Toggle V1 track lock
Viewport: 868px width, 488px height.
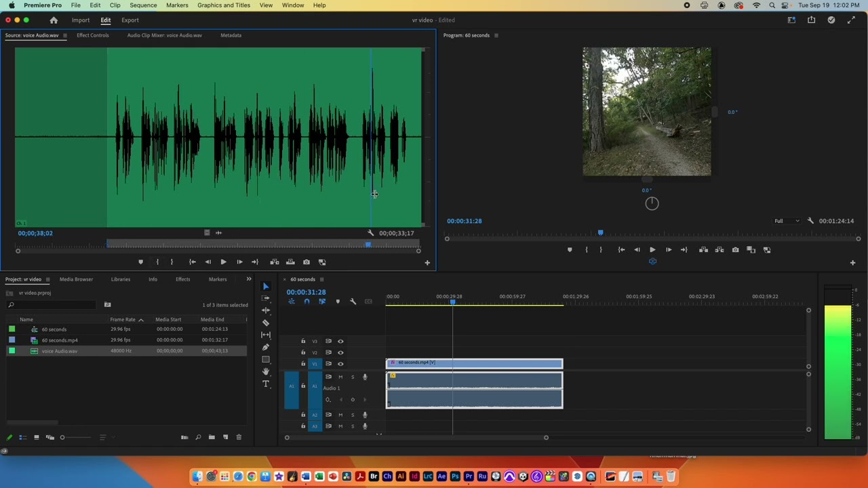pyautogui.click(x=303, y=364)
